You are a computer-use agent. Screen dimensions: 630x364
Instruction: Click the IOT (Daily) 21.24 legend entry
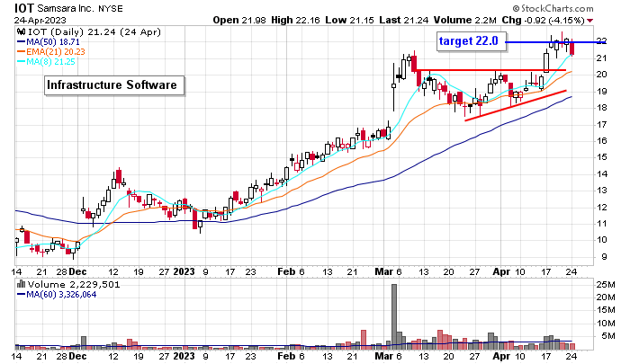point(94,31)
